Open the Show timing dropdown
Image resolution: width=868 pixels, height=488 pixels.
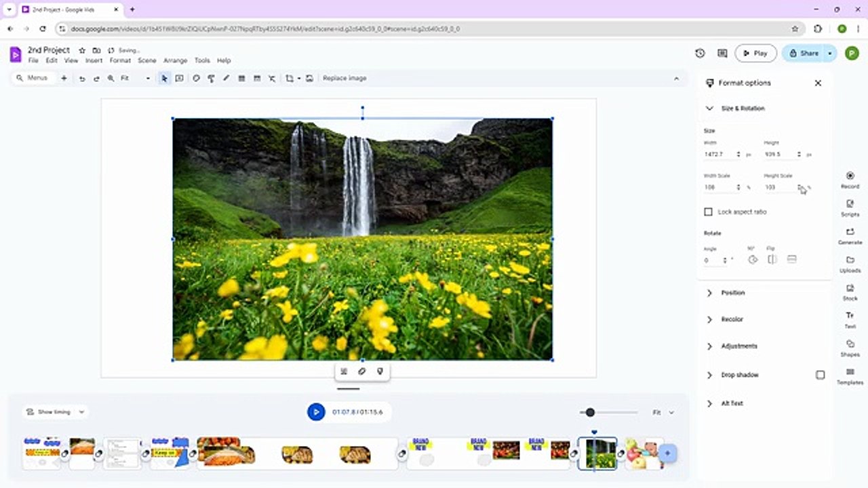pyautogui.click(x=56, y=411)
